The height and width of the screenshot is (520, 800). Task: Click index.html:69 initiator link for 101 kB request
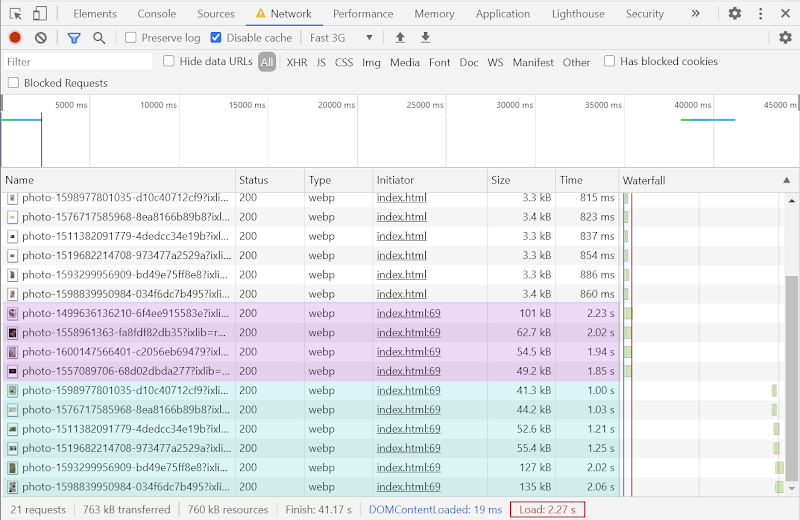coord(408,313)
